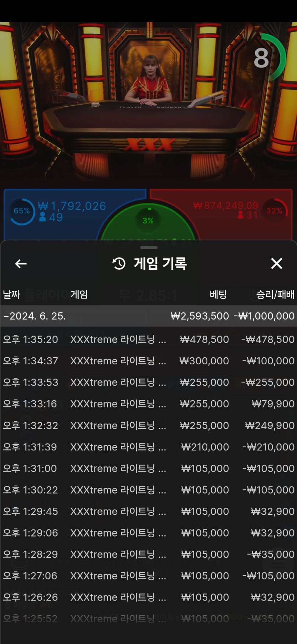Viewport: 297px width, 644px height.
Task: Tap the ₩249,900 win amount
Action: tap(270, 426)
